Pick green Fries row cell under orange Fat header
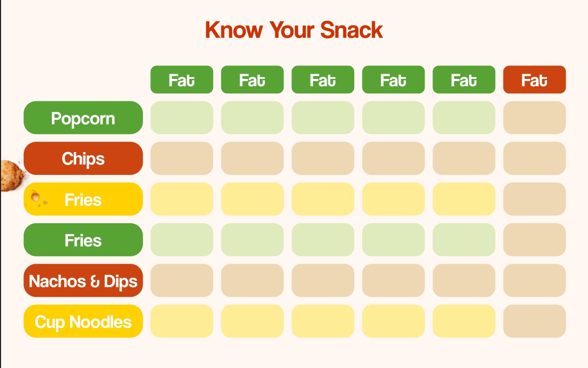 535,240
